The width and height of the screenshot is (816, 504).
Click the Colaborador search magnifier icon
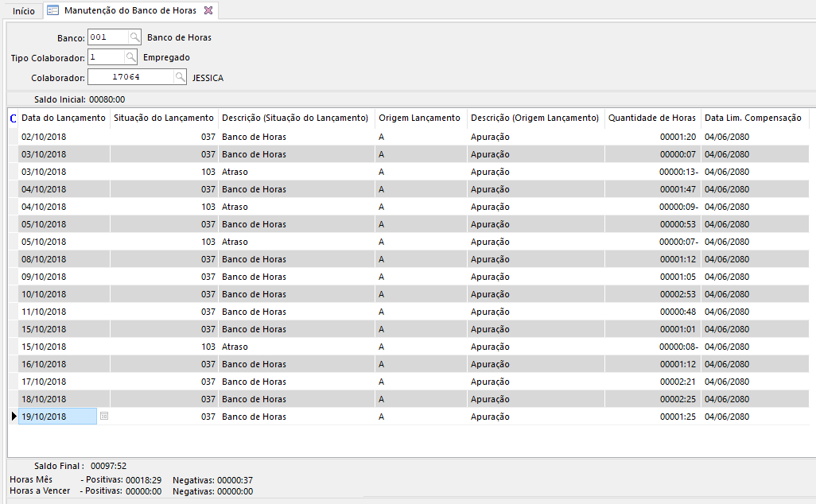tap(181, 77)
